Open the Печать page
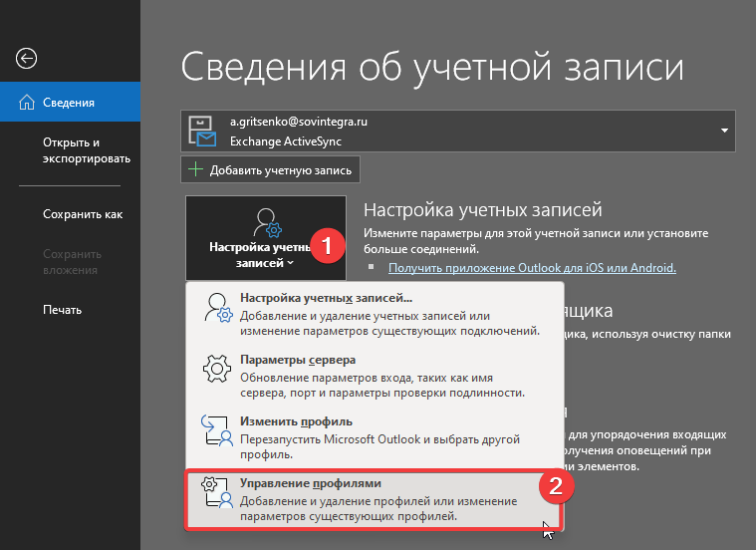Viewport: 756px width, 550px height. tap(62, 310)
